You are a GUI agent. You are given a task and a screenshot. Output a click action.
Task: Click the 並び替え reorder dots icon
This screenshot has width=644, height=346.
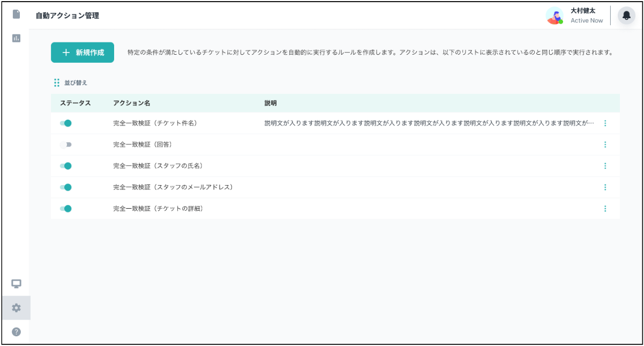click(57, 83)
